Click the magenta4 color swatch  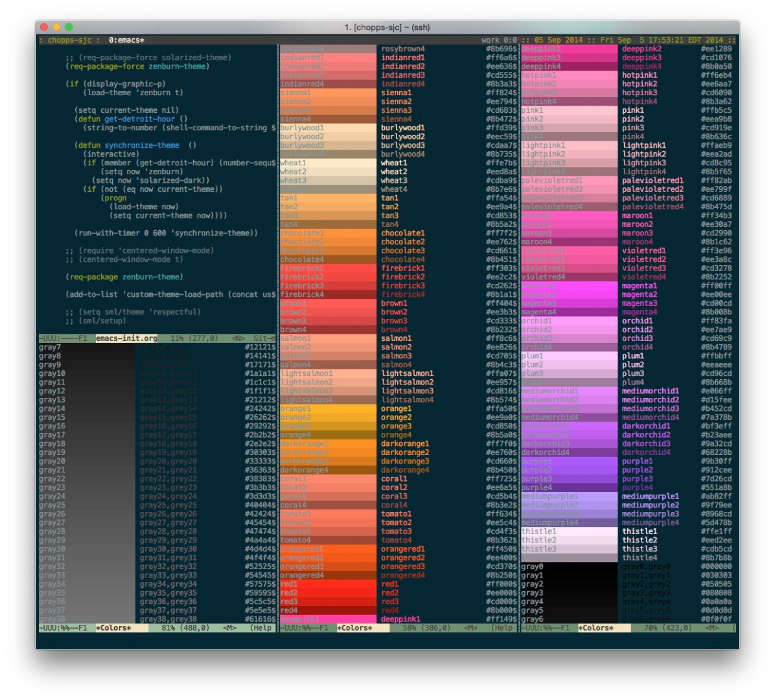[x=569, y=312]
